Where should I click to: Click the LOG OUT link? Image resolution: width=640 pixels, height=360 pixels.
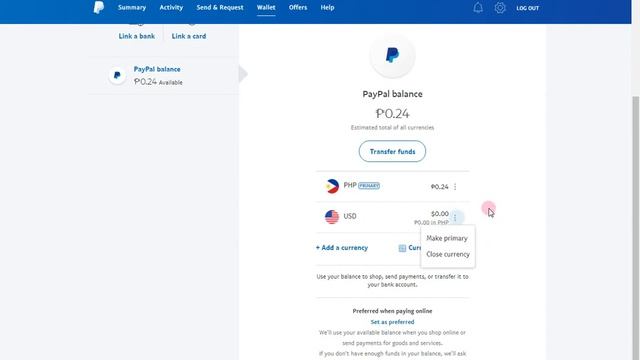click(527, 8)
